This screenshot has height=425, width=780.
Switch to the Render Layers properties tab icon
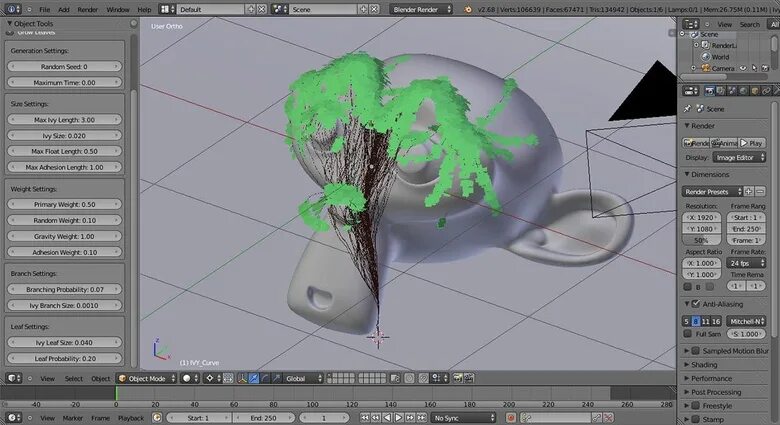[721, 91]
